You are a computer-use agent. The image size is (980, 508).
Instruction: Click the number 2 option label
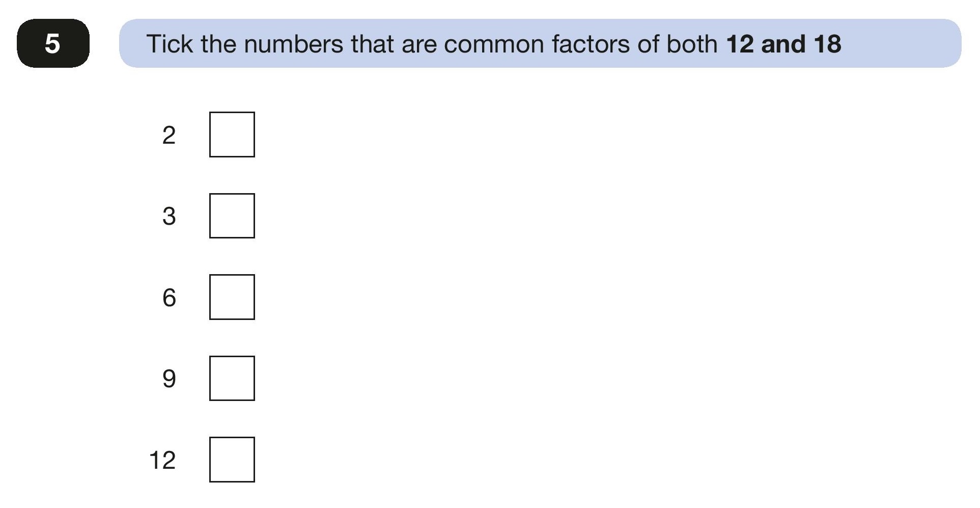(169, 135)
